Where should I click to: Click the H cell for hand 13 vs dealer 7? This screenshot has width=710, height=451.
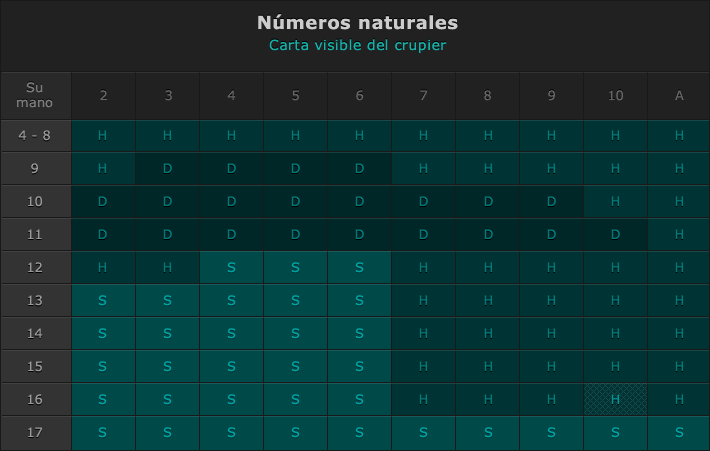pyautogui.click(x=424, y=301)
